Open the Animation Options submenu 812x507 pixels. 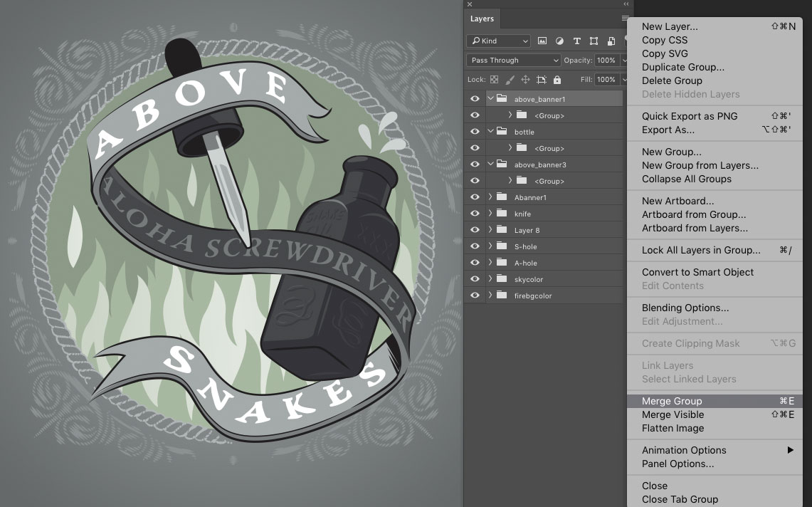[715, 450]
